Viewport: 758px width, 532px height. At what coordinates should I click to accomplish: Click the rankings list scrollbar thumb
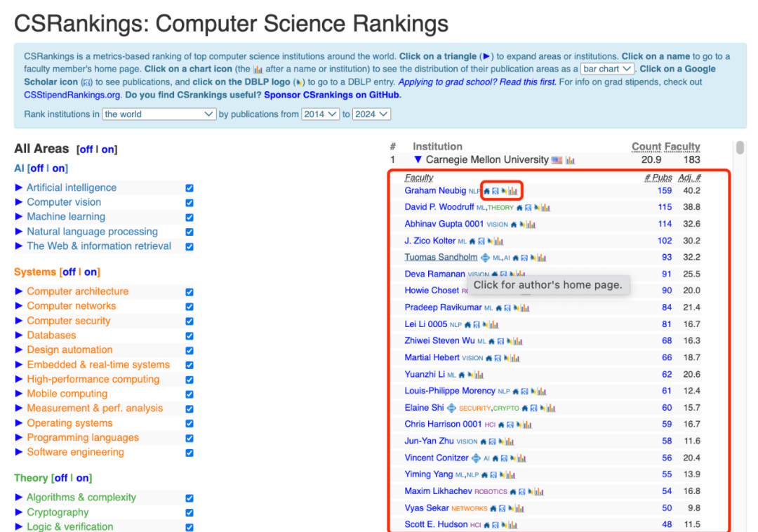[740, 147]
